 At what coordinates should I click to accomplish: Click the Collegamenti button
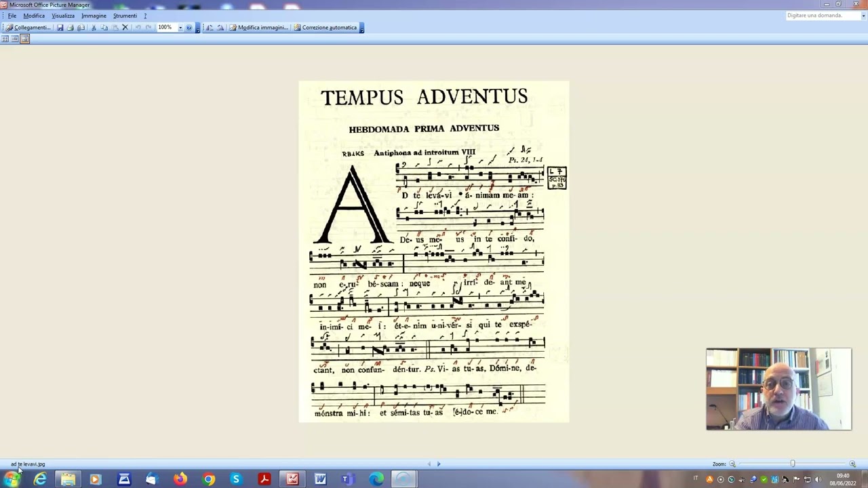[x=28, y=28]
